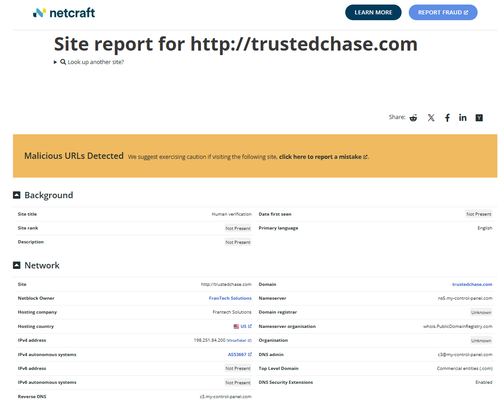
Task: Open the AS53667 autonomous system link
Action: click(240, 354)
